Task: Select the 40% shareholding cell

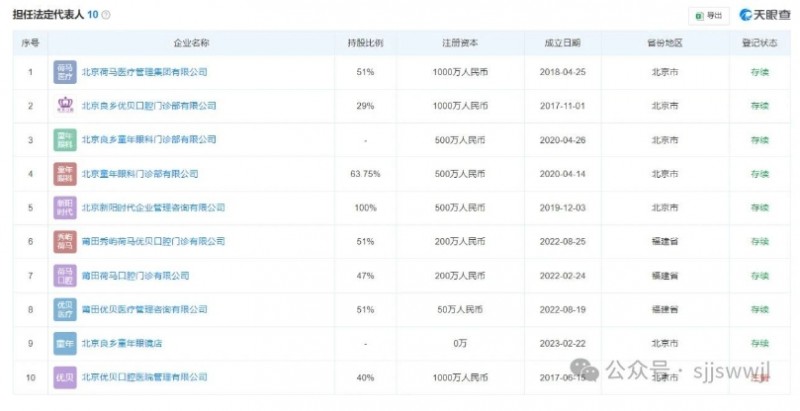Action: tap(365, 377)
